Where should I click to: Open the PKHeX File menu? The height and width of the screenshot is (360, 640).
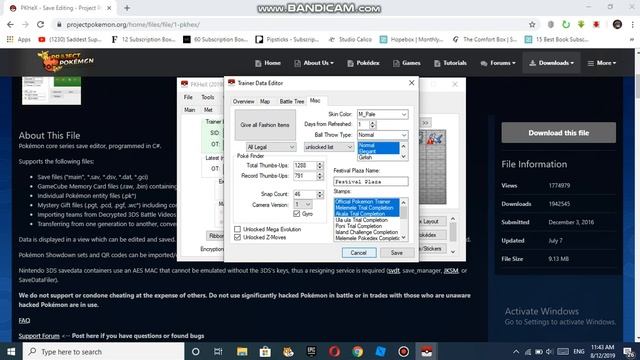[x=188, y=97]
